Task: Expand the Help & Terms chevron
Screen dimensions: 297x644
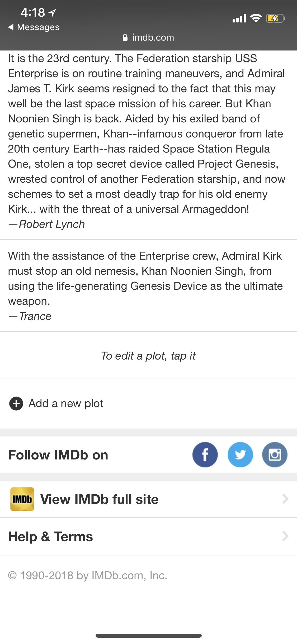Action: point(285,536)
